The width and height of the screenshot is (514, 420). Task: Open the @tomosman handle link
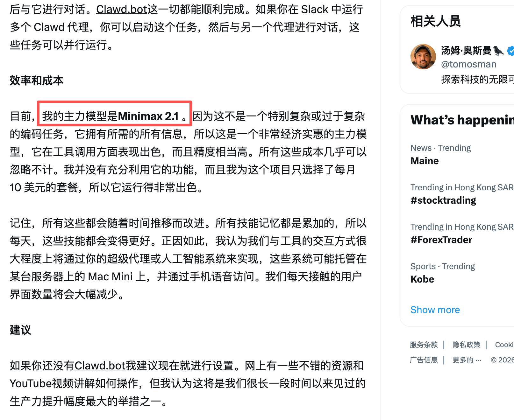468,64
